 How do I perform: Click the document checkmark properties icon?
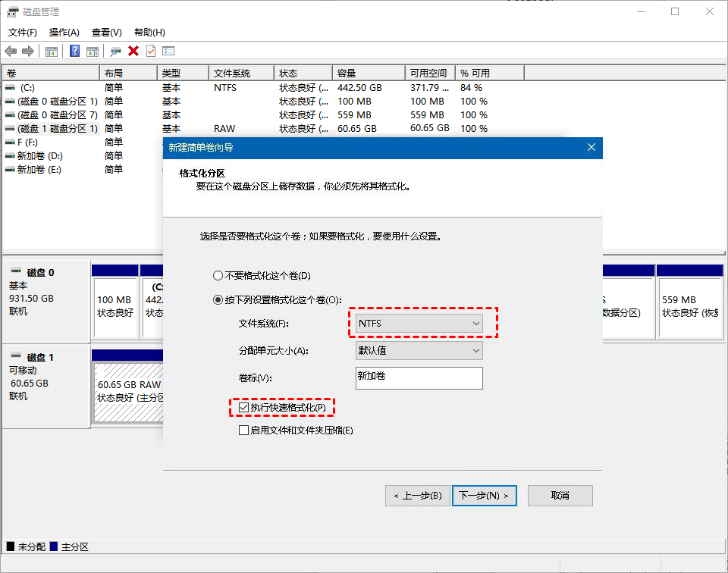coord(151,51)
